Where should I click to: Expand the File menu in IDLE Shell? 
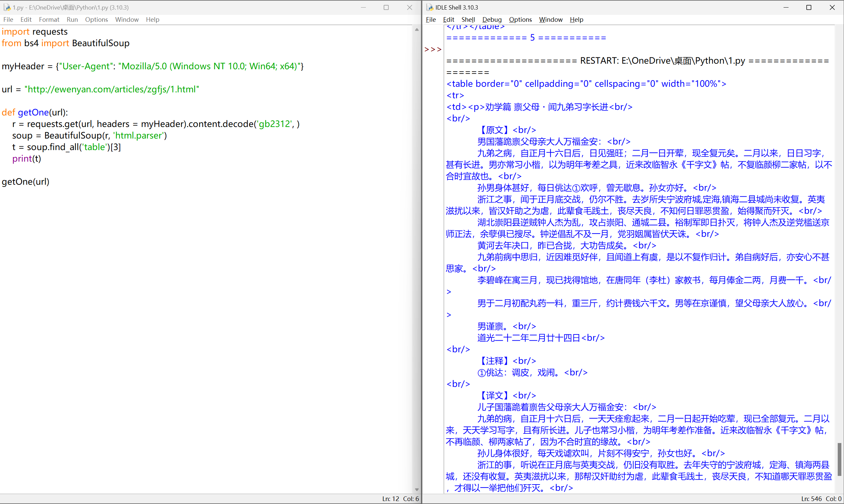(x=431, y=19)
